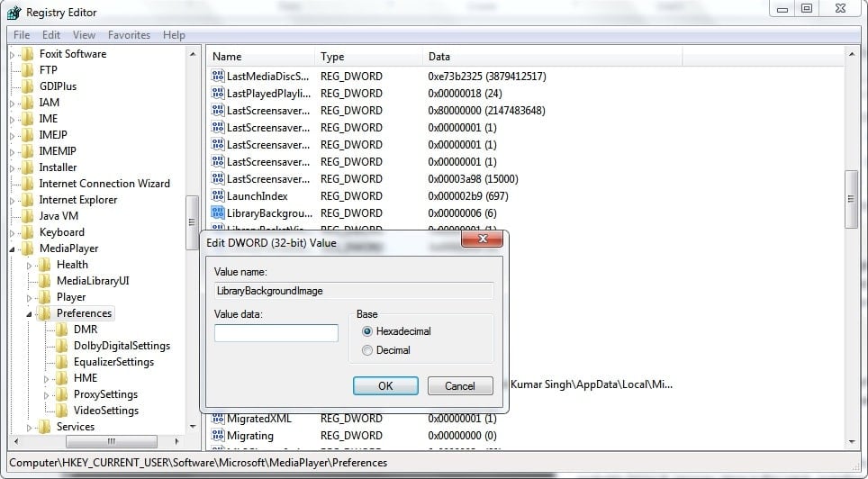Viewport: 868px width, 479px height.
Task: Click the Registry Editor title bar icon
Action: (x=14, y=13)
